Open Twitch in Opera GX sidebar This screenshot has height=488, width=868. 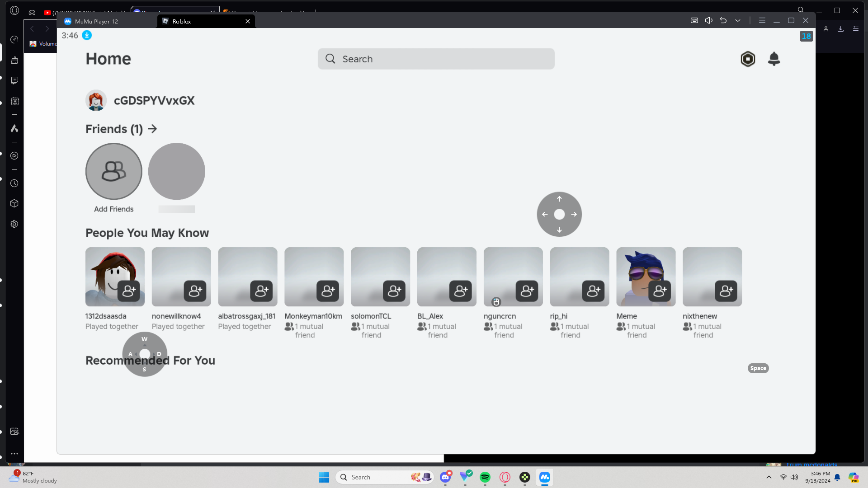tap(14, 80)
